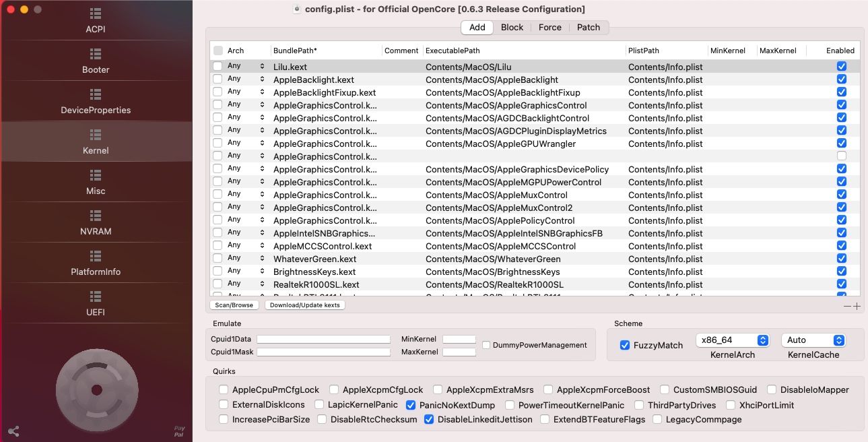Open Arch dropdown for AppleBacklightFixup.kext

point(262,92)
